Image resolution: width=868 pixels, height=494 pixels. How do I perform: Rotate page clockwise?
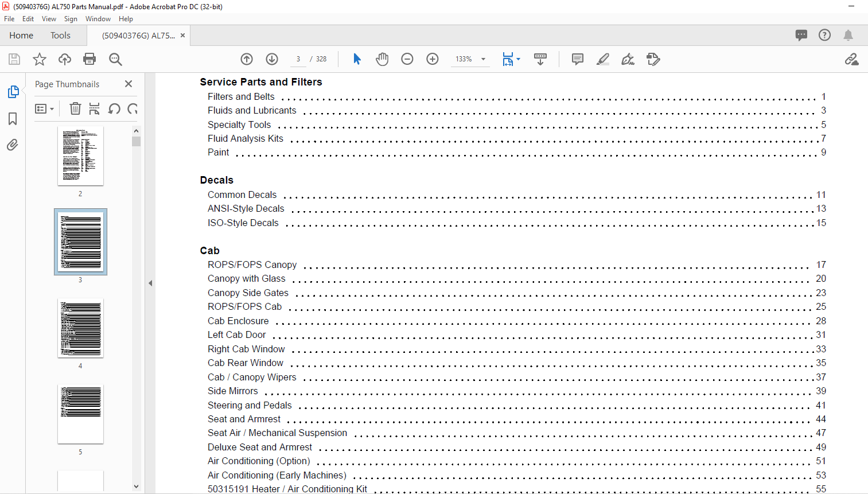click(133, 108)
